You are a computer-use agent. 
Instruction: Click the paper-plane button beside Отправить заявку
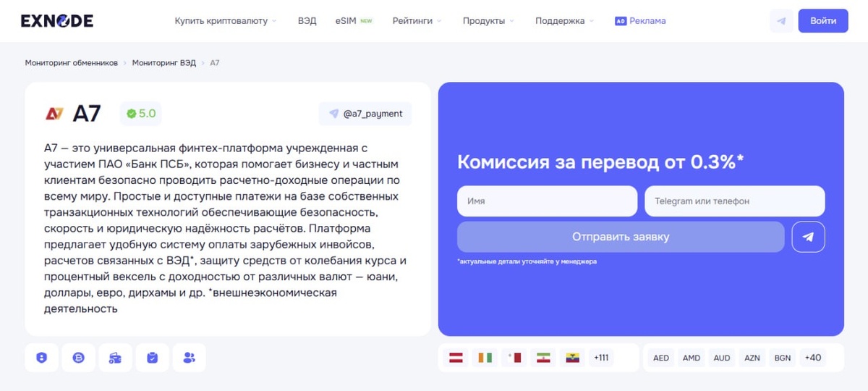tap(808, 237)
